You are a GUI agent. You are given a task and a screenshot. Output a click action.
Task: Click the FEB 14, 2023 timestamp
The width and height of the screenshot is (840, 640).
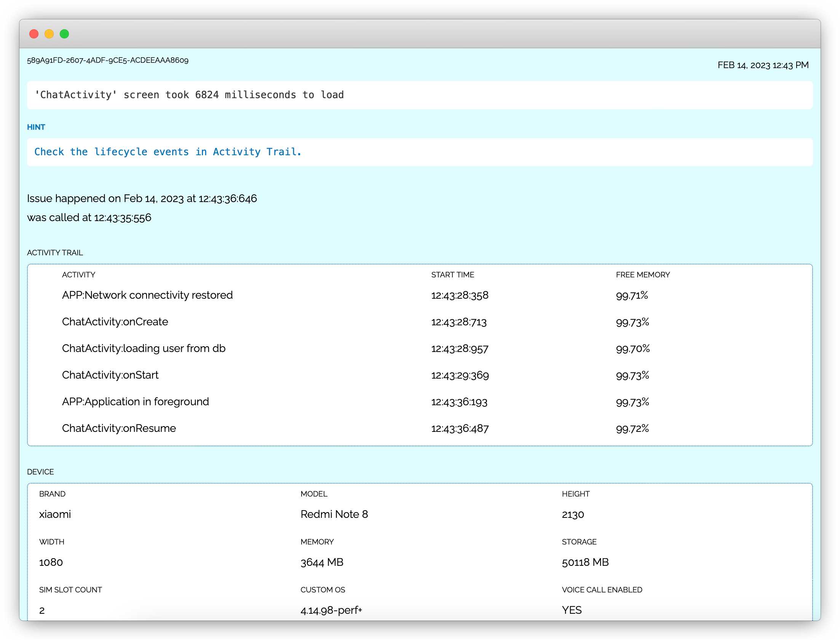[763, 65]
